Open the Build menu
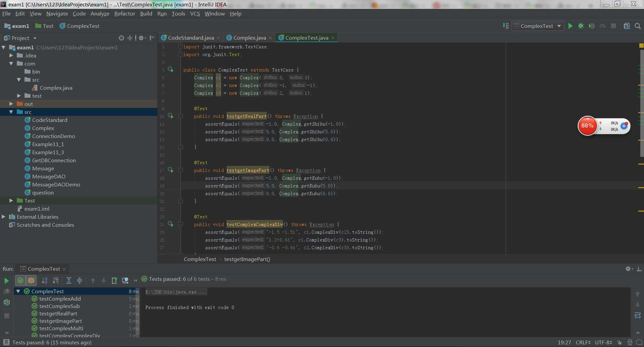644x347 pixels. [146, 13]
